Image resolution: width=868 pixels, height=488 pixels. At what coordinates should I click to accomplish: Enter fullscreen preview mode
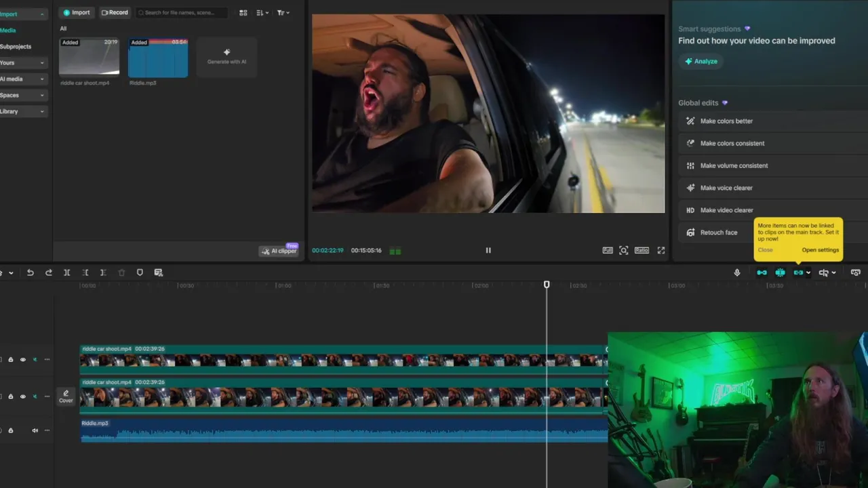pyautogui.click(x=661, y=250)
